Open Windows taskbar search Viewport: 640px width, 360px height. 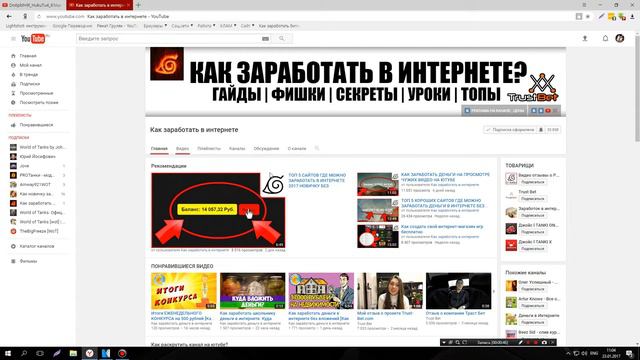[x=24, y=353]
